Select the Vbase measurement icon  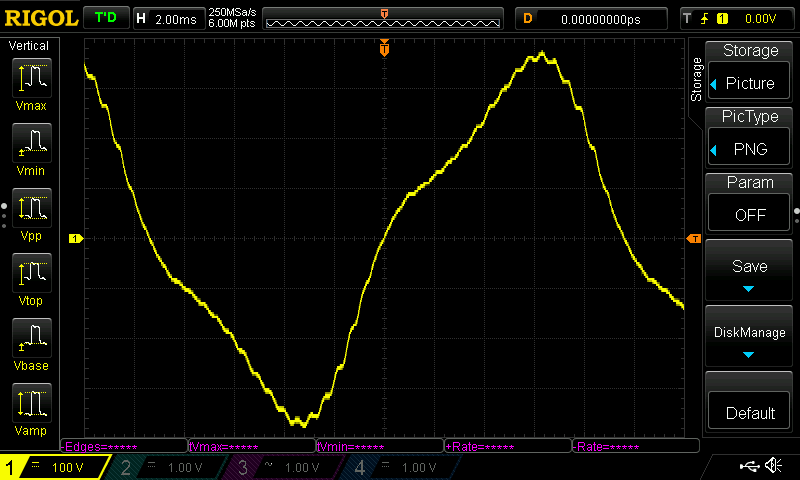(32, 338)
